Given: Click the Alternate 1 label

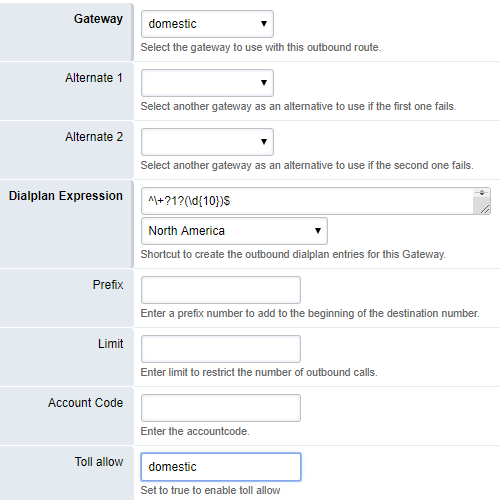Looking at the screenshot, I should [x=94, y=78].
